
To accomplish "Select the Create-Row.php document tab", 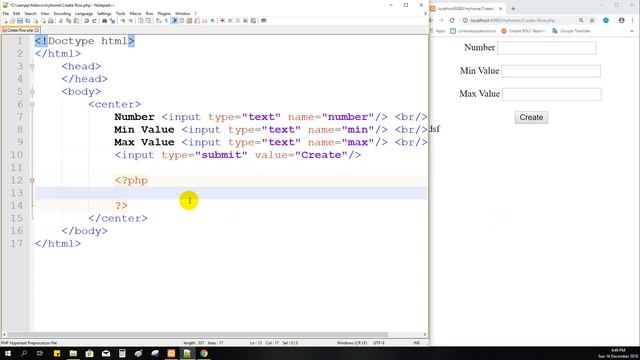I will [x=19, y=30].
